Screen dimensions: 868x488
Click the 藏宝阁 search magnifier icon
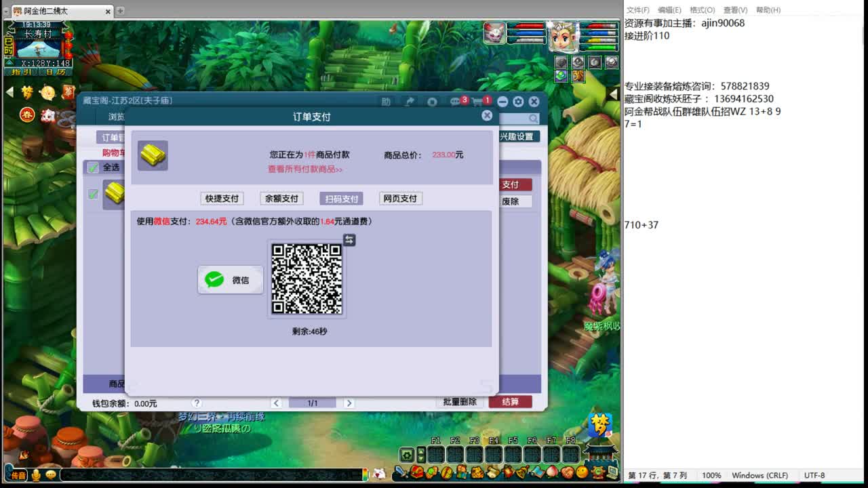(534, 119)
